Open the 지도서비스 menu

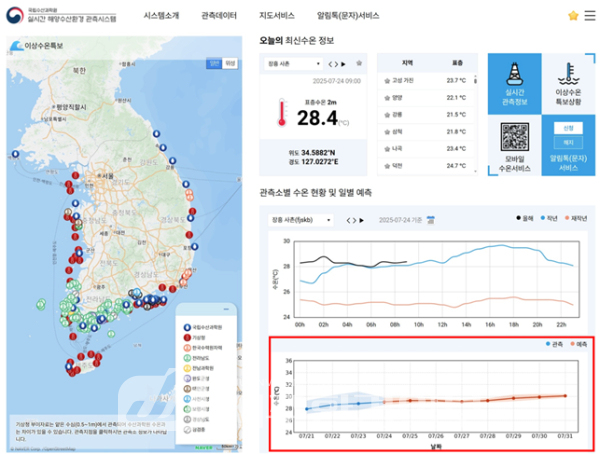(277, 16)
